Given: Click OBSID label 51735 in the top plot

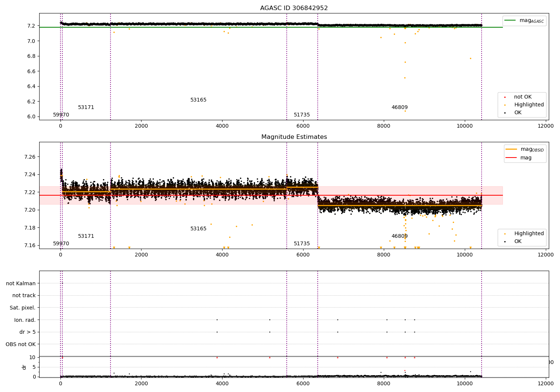Looking at the screenshot, I should point(302,115).
